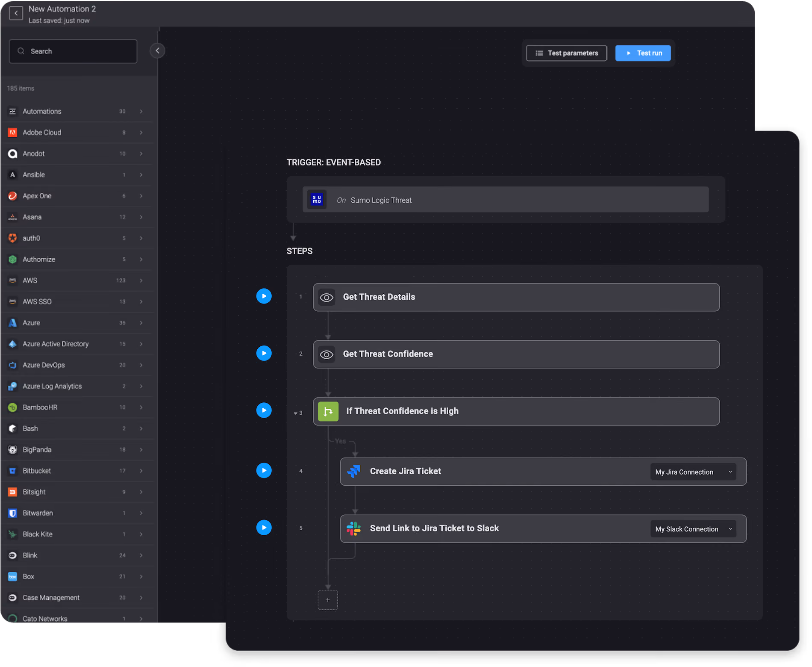Run step 4 Create Jira Ticket

click(264, 471)
